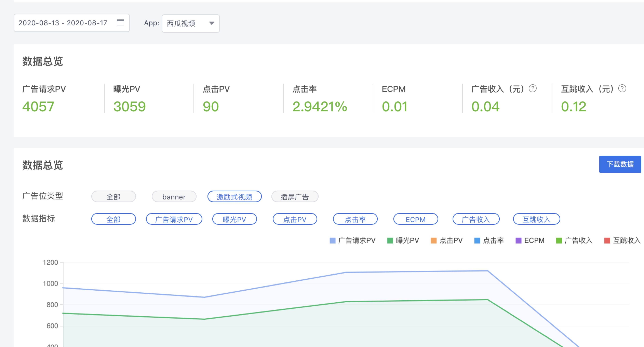The image size is (644, 347).
Task: Expand the App dropdown arrow for 西瓜视频
Action: (x=211, y=23)
